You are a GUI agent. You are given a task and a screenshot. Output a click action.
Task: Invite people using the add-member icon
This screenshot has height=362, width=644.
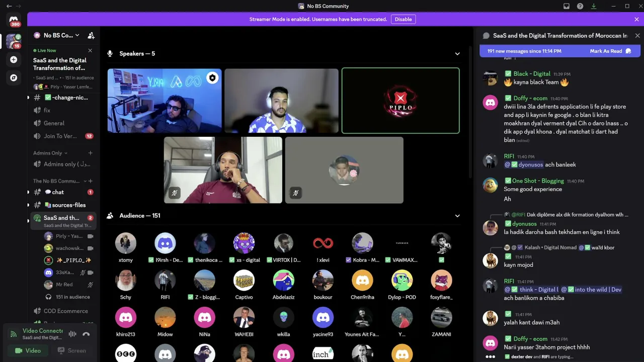[x=91, y=35]
